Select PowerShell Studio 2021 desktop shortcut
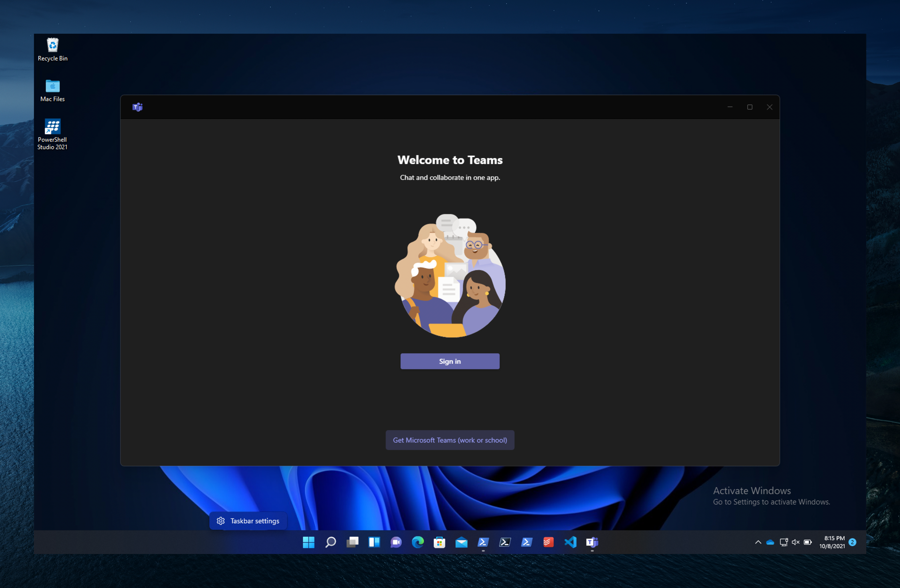The image size is (900, 588). (53, 134)
